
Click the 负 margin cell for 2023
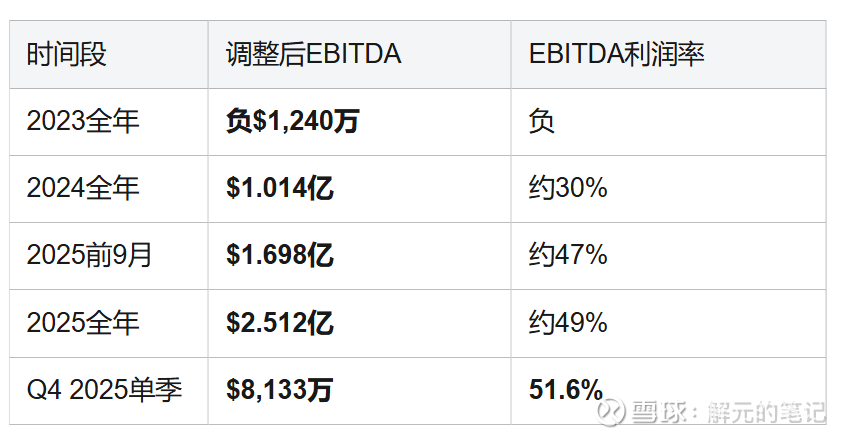542,121
